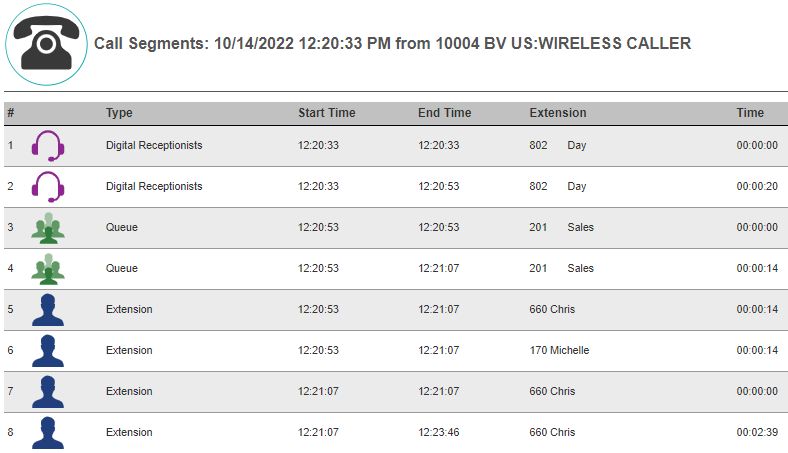Click the headset icon in row 2
Screen dimensions: 788x453
click(48, 187)
